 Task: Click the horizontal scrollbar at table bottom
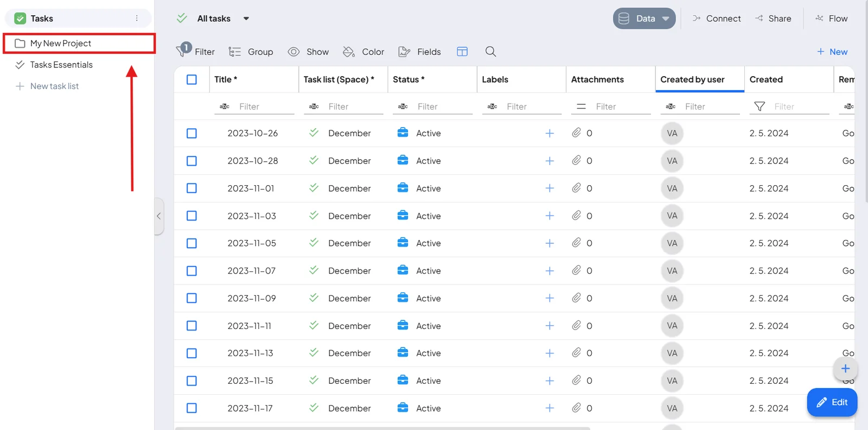(382, 428)
